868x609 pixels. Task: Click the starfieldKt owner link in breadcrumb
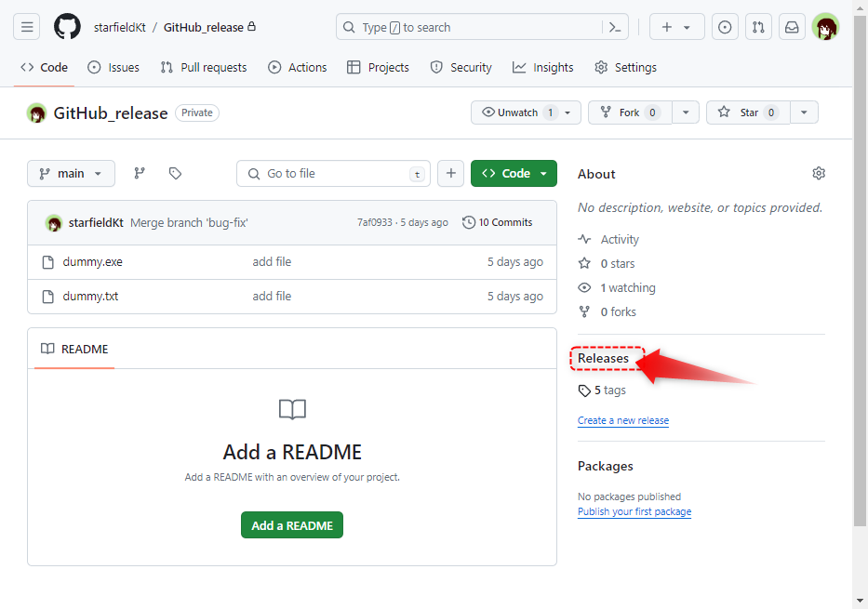point(120,27)
